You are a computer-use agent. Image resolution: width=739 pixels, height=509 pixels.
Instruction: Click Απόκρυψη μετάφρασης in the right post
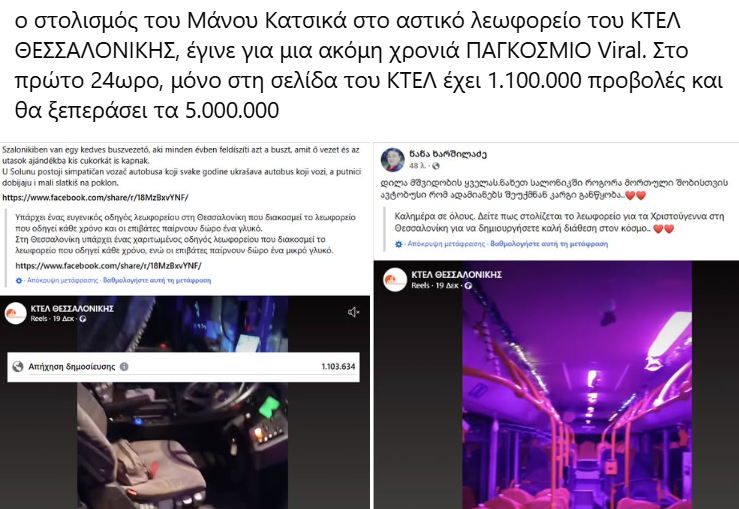pyautogui.click(x=446, y=244)
